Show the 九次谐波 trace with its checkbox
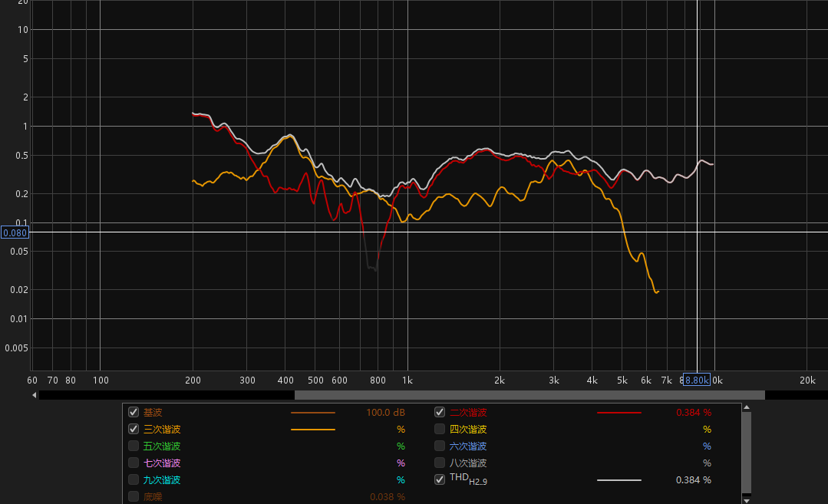This screenshot has width=828, height=504. [x=134, y=479]
